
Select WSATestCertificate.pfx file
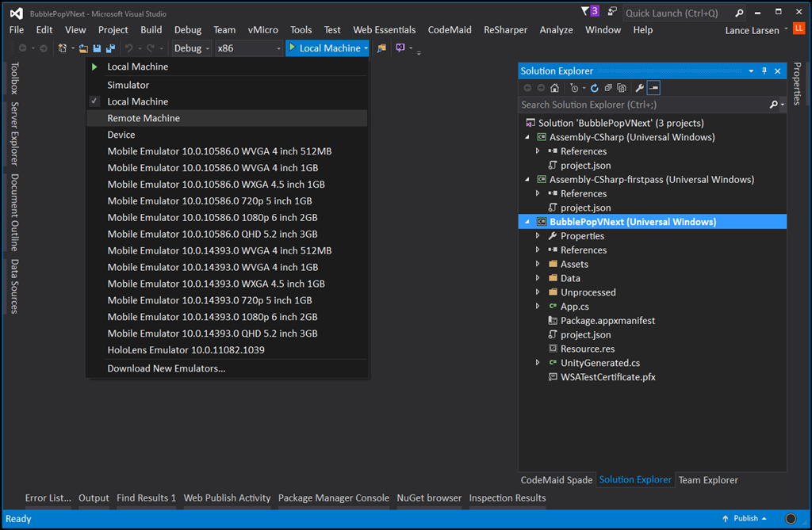coord(608,377)
